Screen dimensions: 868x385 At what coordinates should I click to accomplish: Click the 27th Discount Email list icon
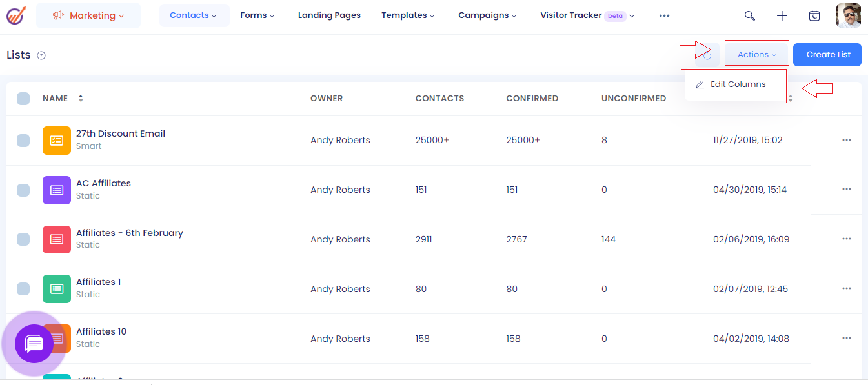[x=57, y=140]
